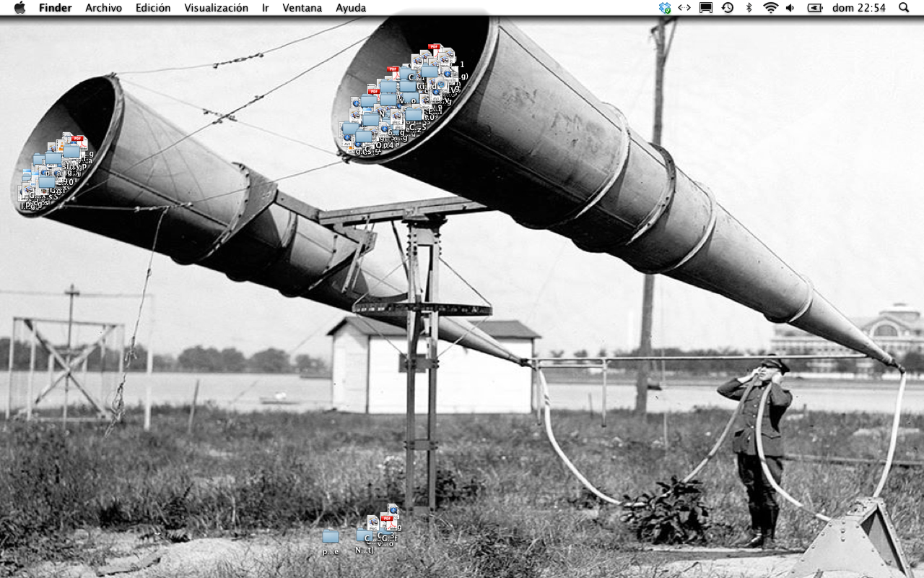
Task: Open the Archivo menu
Action: click(103, 8)
